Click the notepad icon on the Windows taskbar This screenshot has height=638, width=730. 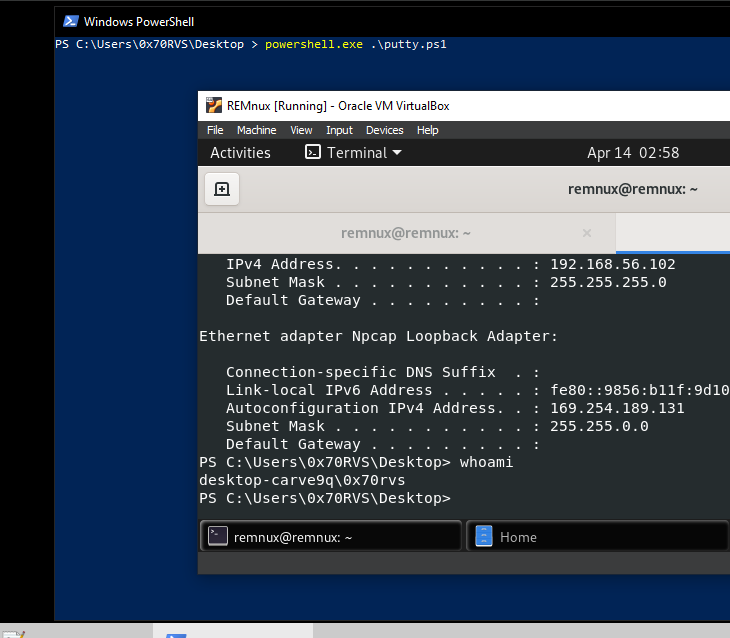(x=13, y=634)
